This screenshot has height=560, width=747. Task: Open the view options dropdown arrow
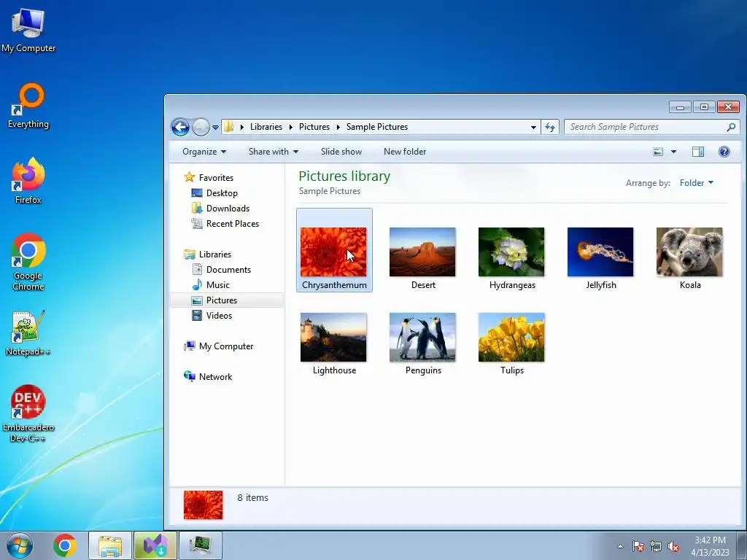click(x=673, y=152)
